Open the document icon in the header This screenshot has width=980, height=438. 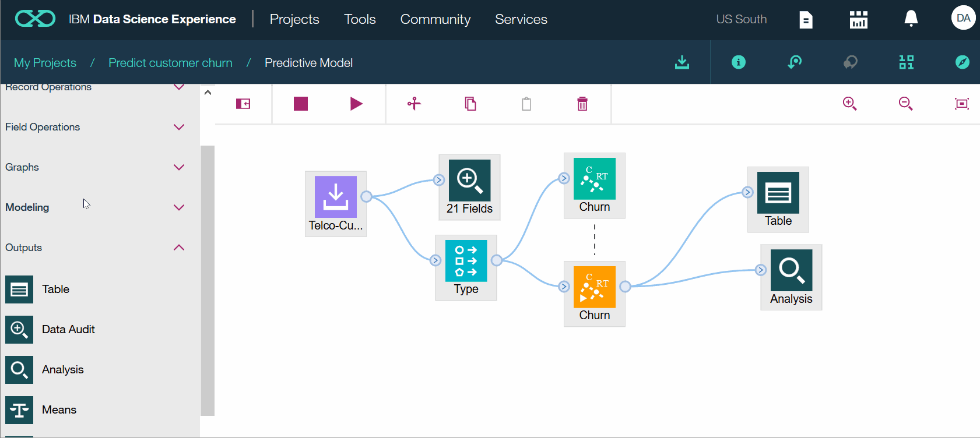(x=806, y=20)
